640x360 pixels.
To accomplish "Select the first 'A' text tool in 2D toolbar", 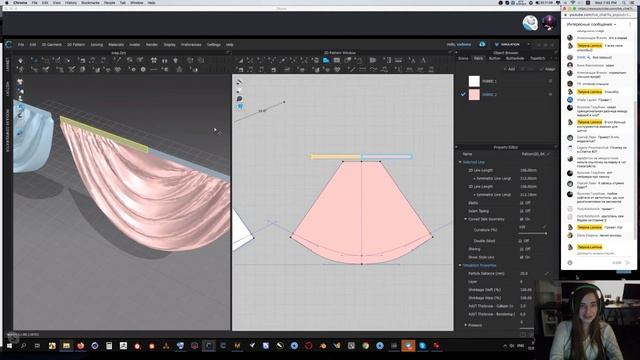I will 413,60.
